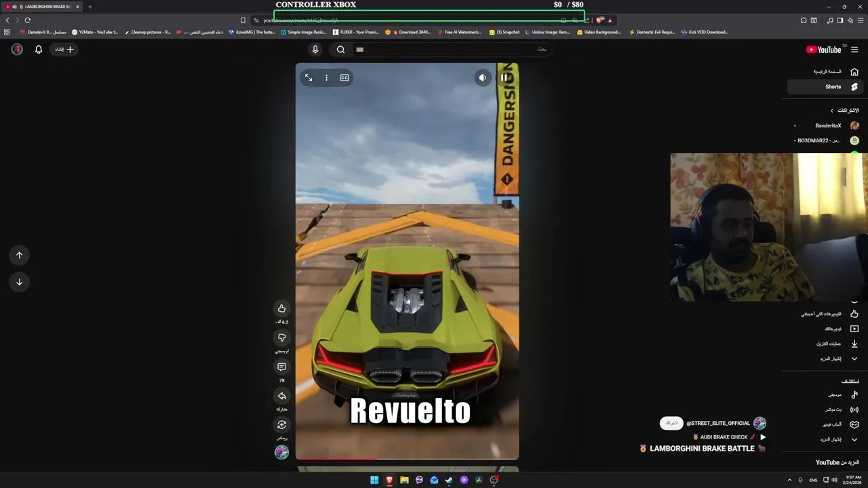Screen dimensions: 868x488
Task: Open the Windows Start menu
Action: coord(374,480)
